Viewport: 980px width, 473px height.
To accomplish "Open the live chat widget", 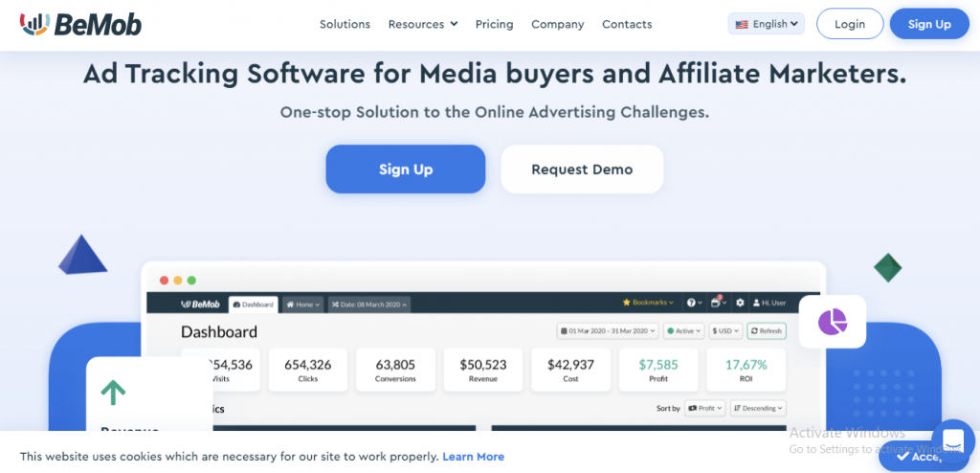I will coord(953,439).
